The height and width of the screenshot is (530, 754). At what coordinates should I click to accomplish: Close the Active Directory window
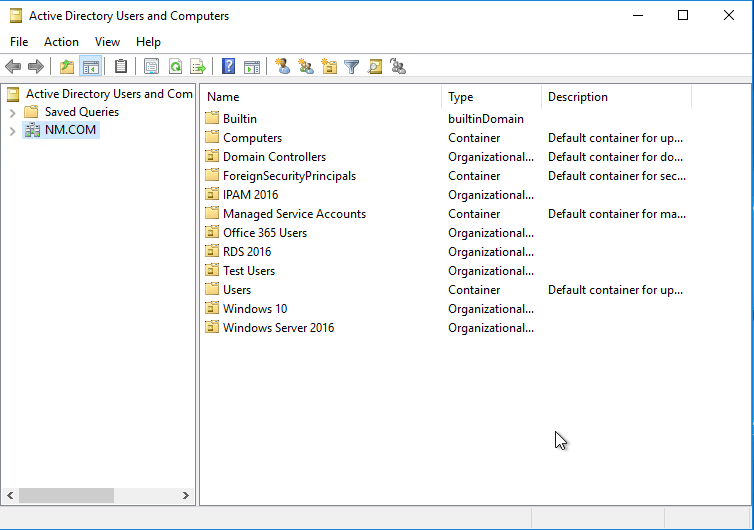click(729, 15)
